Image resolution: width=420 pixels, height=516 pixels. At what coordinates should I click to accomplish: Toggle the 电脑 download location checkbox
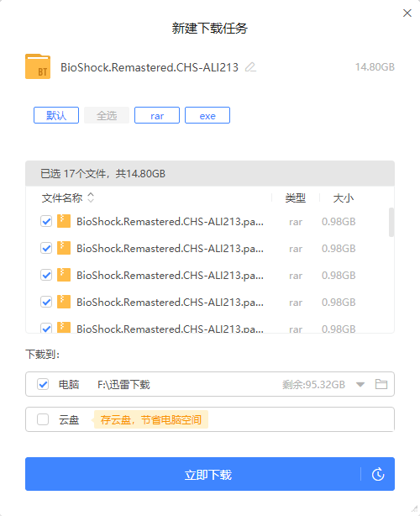43,384
